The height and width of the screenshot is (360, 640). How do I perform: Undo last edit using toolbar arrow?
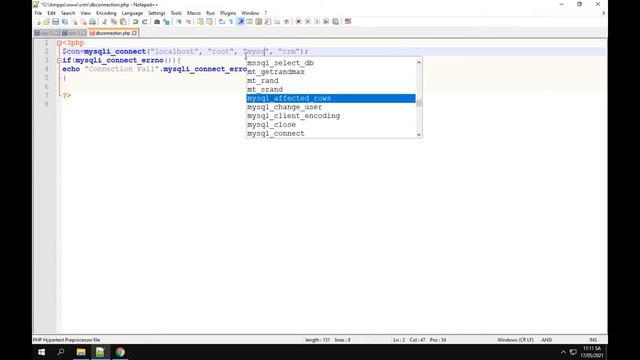tap(135, 22)
